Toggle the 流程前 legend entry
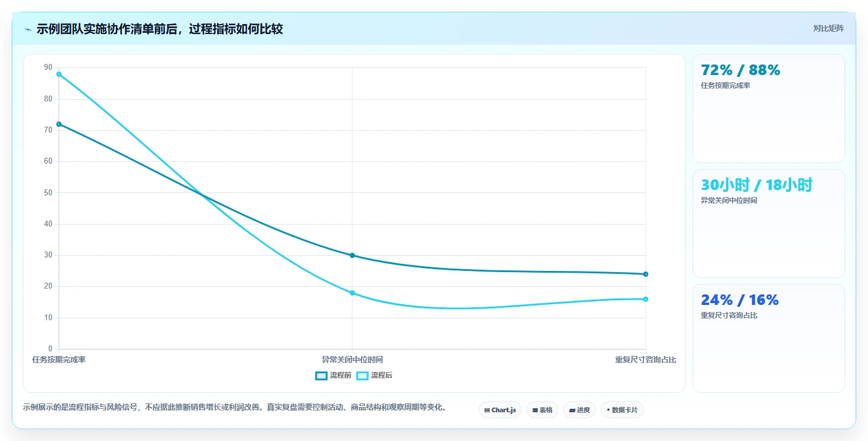The height and width of the screenshot is (441, 868). coord(333,375)
